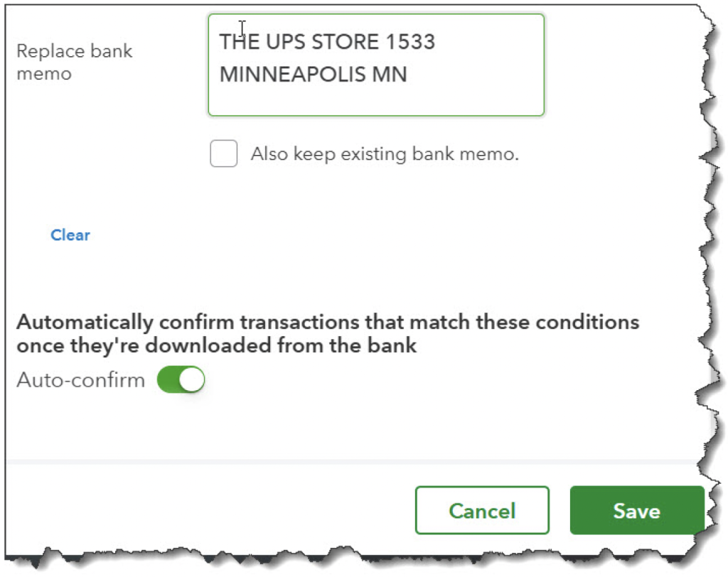Focus the Replace bank memo text box
This screenshot has height=577, width=728.
coord(376,65)
